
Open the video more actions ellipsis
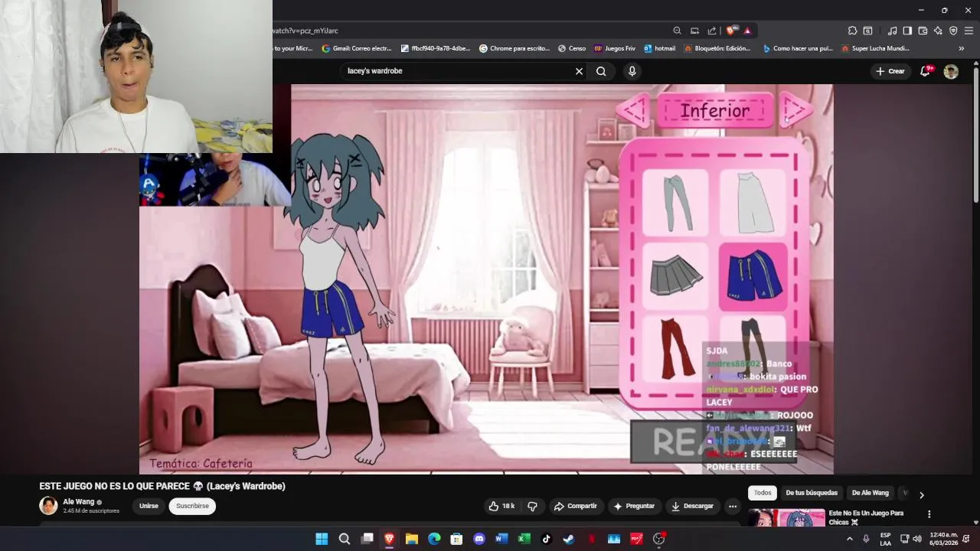[733, 506]
